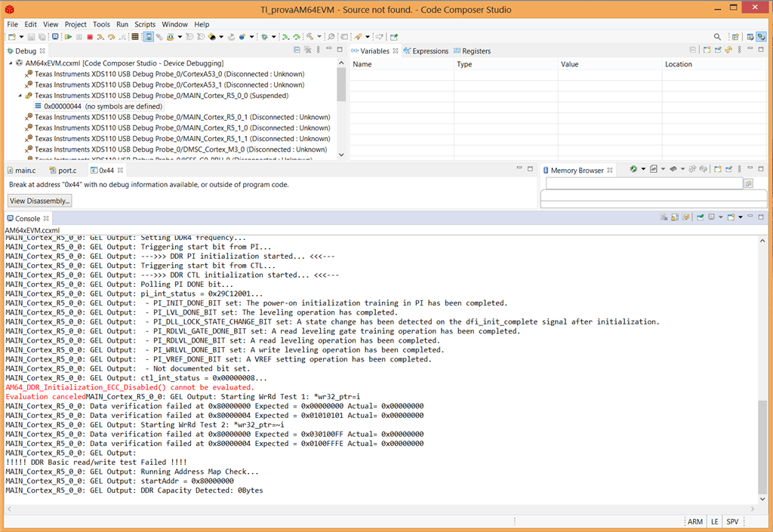Switch to the CCS Debug perspective icon
Image resolution: width=773 pixels, height=532 pixels.
[762, 37]
